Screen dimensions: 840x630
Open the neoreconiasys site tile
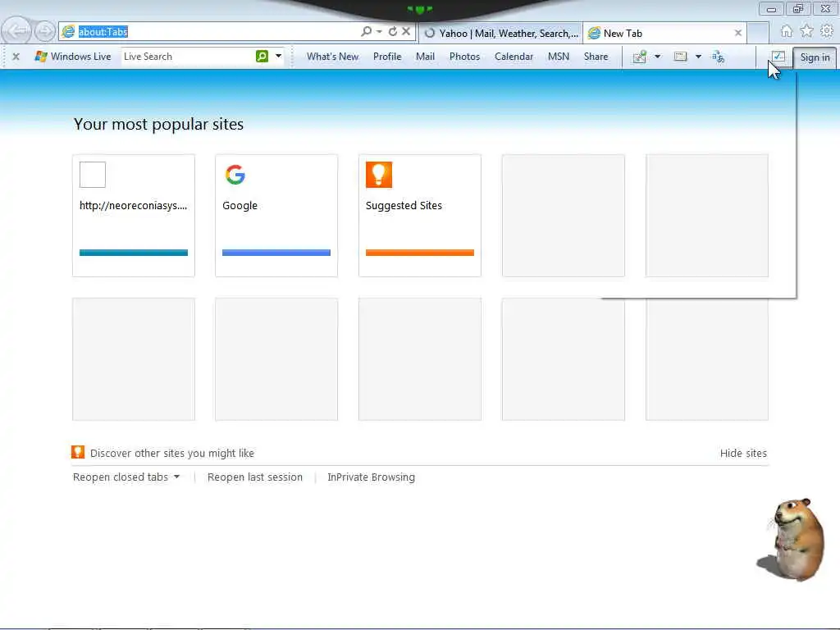[134, 216]
